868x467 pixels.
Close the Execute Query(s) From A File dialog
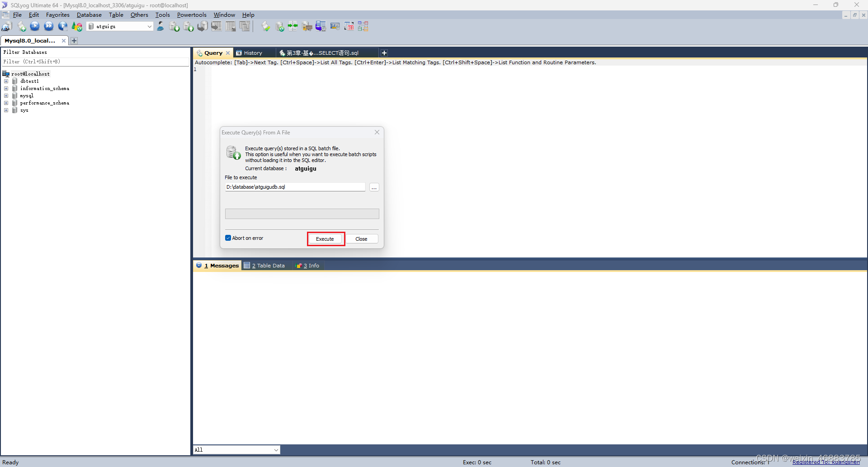pyautogui.click(x=377, y=133)
